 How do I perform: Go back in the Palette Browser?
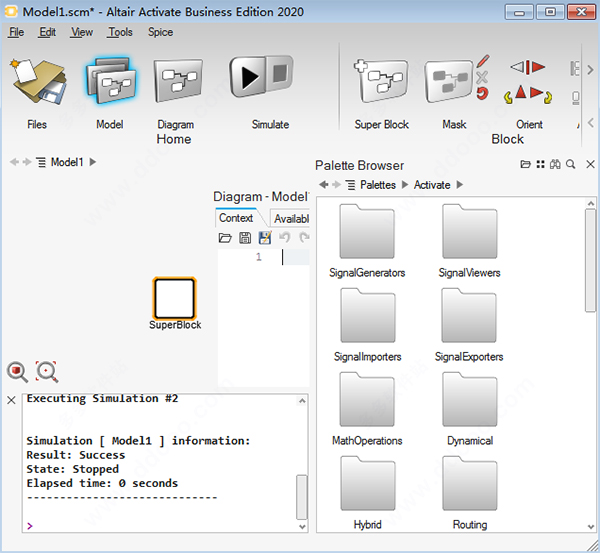click(x=324, y=185)
